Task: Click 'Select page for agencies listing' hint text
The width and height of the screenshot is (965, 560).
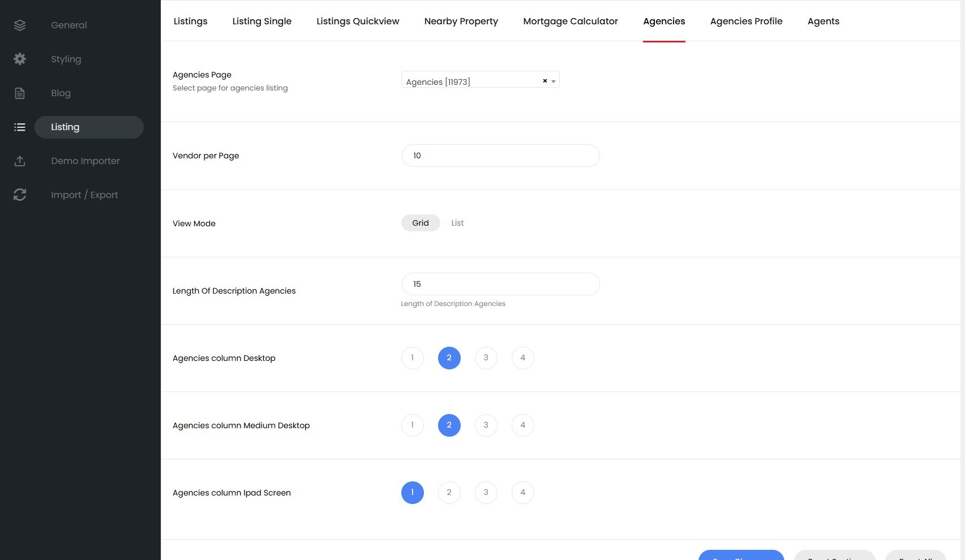Action: (x=230, y=88)
